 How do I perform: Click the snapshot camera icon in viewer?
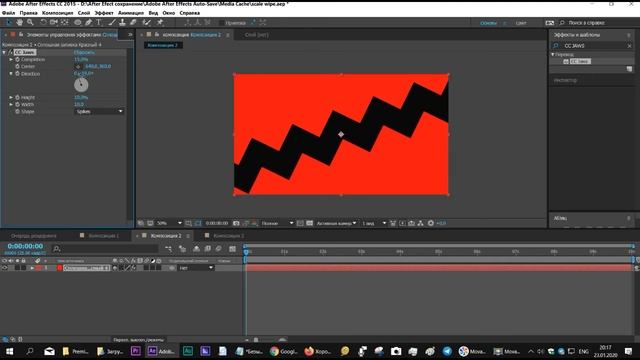(x=236, y=223)
